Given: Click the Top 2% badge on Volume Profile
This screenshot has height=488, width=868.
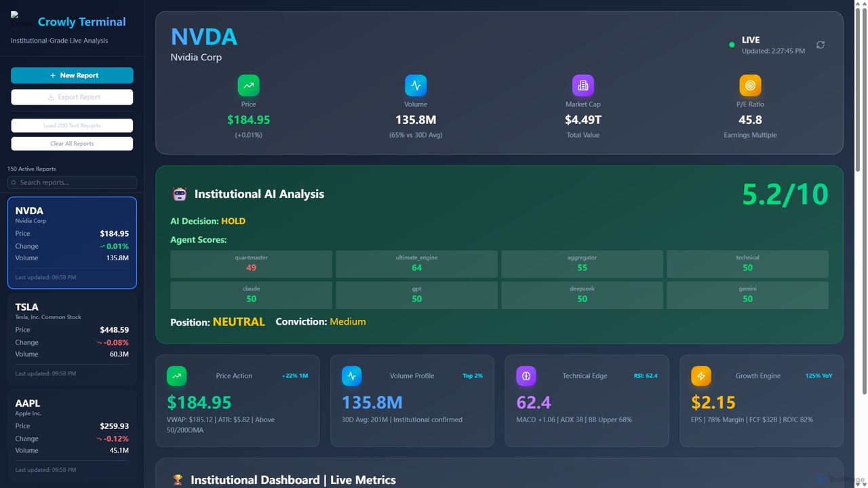Looking at the screenshot, I should point(473,375).
